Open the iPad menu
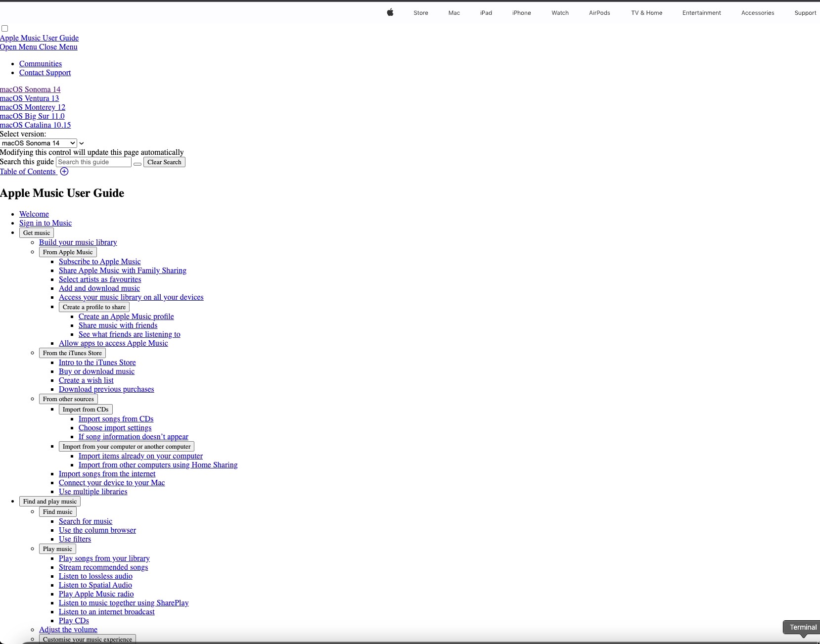820x644 pixels. pyautogui.click(x=486, y=13)
